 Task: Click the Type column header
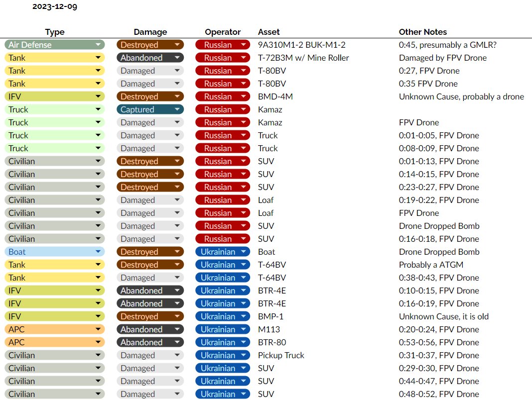pos(55,32)
